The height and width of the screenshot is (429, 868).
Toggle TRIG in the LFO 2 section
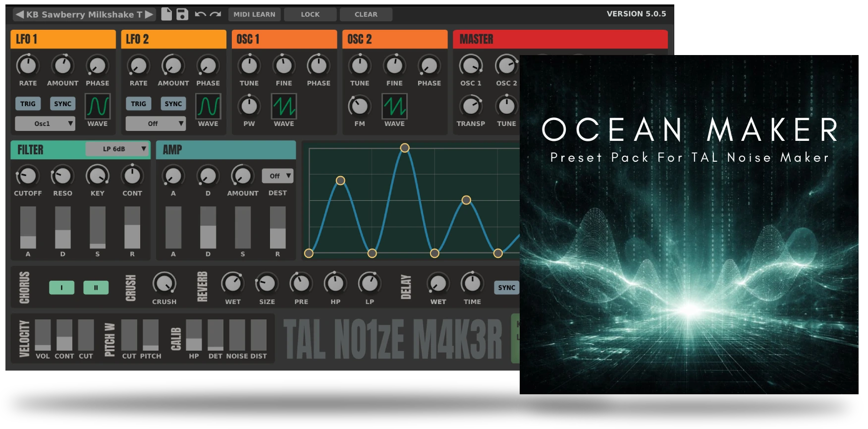(139, 104)
